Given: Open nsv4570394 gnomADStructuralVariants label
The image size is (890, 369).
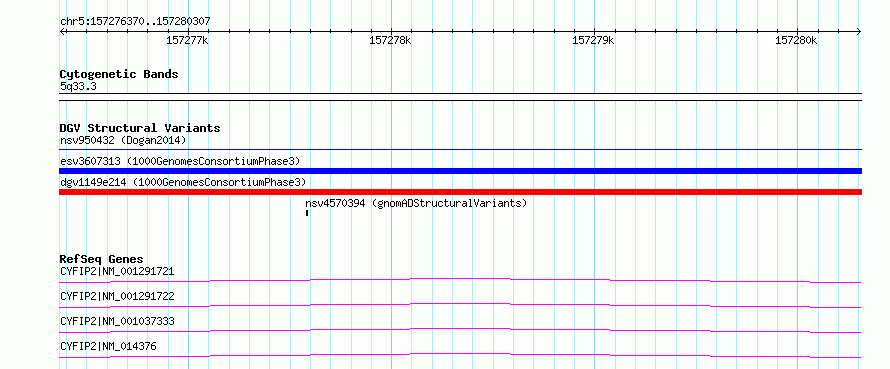Looking at the screenshot, I should click(x=416, y=203).
